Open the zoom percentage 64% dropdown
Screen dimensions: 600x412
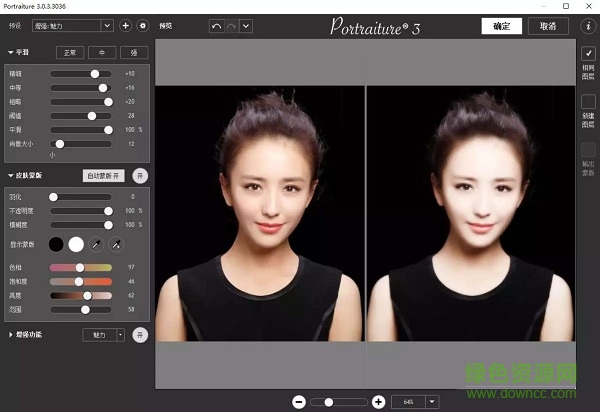coord(432,401)
